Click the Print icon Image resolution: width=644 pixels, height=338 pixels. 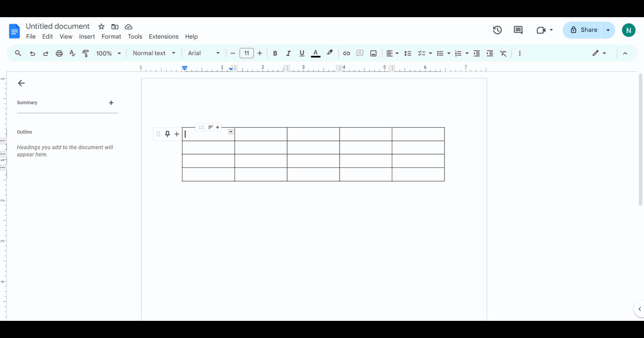pyautogui.click(x=59, y=53)
